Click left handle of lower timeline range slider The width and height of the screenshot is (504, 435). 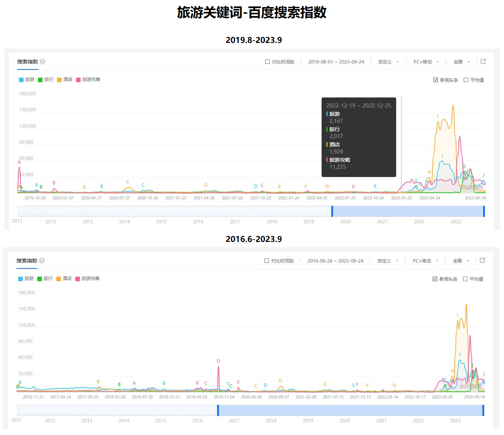pyautogui.click(x=218, y=410)
